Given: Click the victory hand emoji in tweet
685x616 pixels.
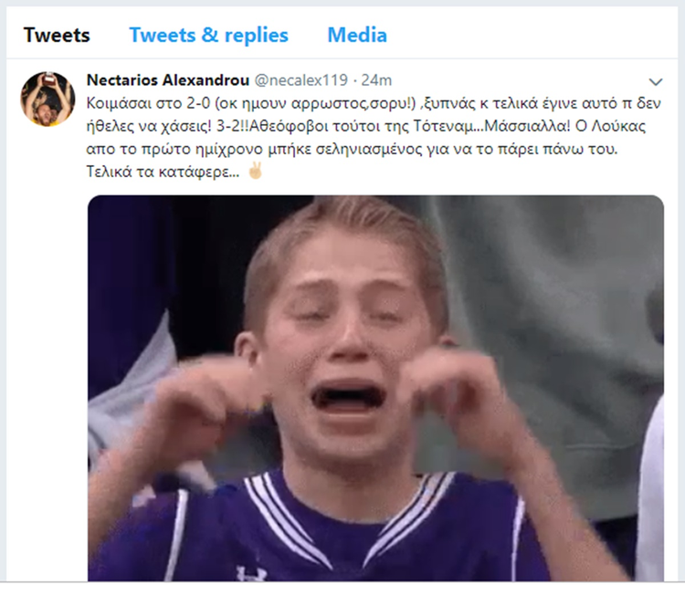Looking at the screenshot, I should click(x=255, y=171).
